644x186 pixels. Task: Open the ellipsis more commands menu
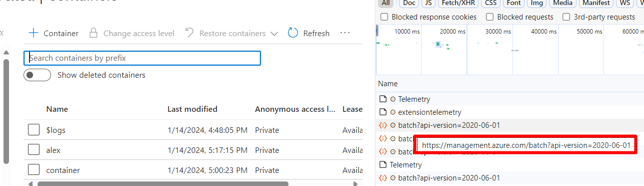coord(344,33)
